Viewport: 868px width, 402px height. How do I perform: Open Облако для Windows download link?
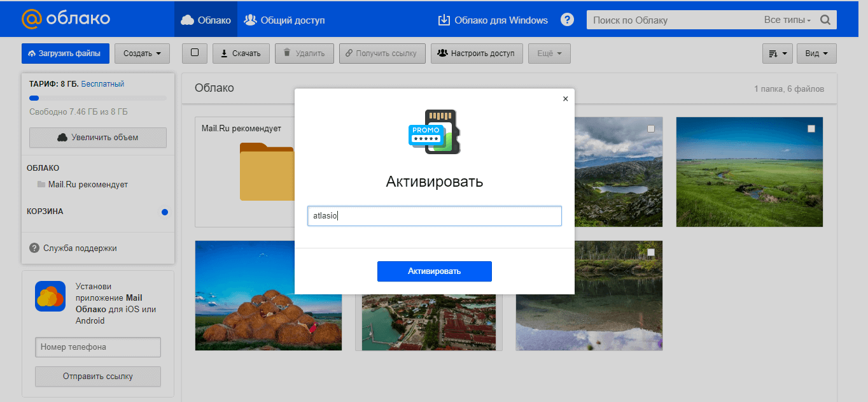493,20
